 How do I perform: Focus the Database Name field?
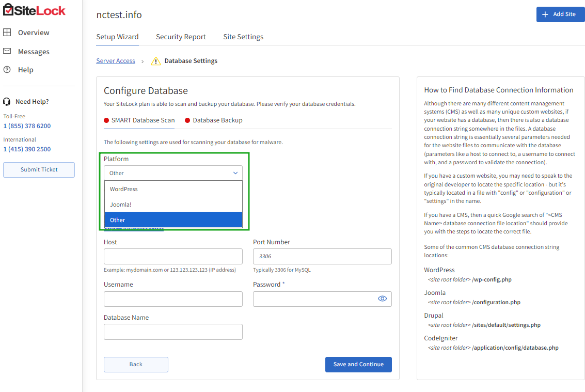173,332
